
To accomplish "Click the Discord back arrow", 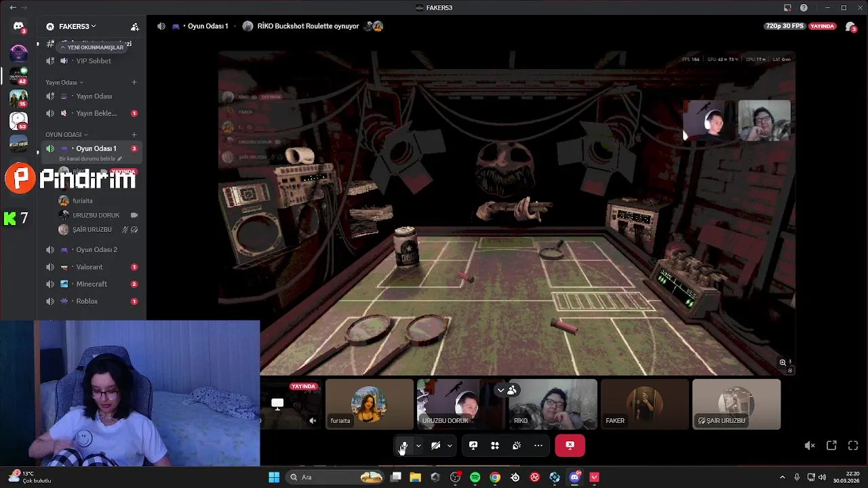I will pyautogui.click(x=12, y=7).
